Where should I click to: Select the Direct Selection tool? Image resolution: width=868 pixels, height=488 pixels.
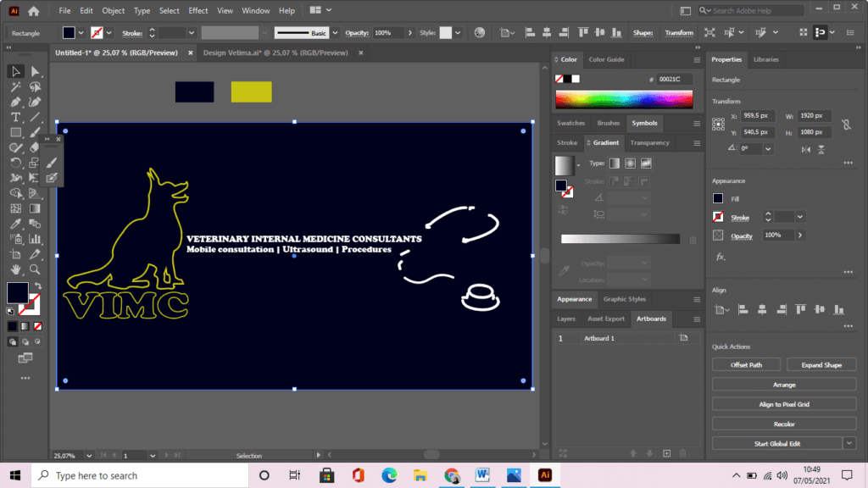pos(35,71)
